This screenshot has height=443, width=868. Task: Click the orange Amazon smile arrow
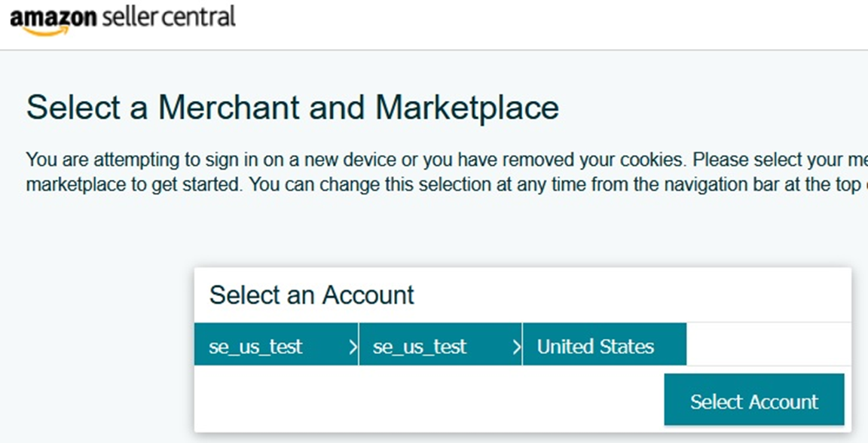pyautogui.click(x=47, y=31)
